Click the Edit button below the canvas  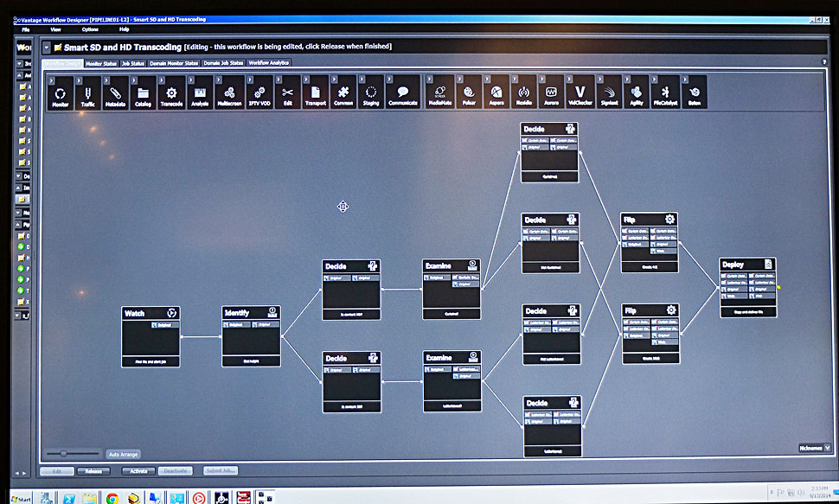(x=57, y=471)
